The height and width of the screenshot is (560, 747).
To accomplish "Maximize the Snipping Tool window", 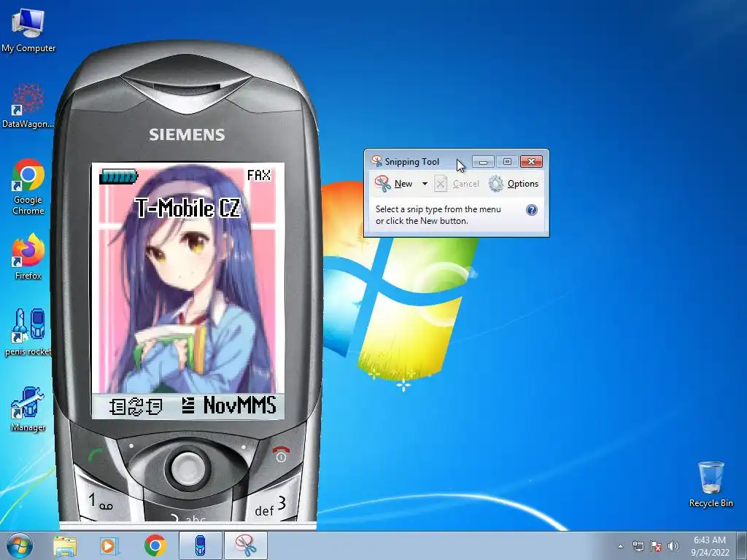I will click(x=507, y=162).
